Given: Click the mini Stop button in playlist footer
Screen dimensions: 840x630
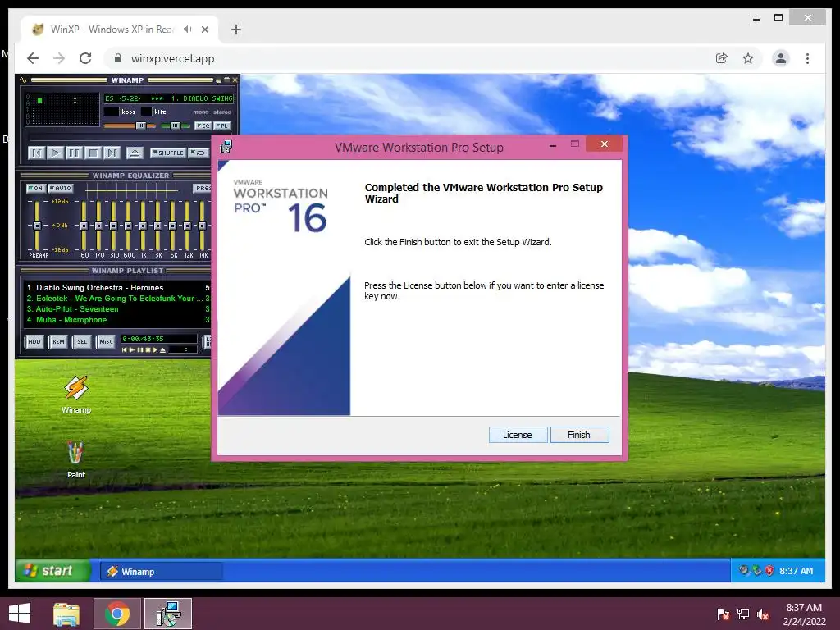Looking at the screenshot, I should (148, 349).
